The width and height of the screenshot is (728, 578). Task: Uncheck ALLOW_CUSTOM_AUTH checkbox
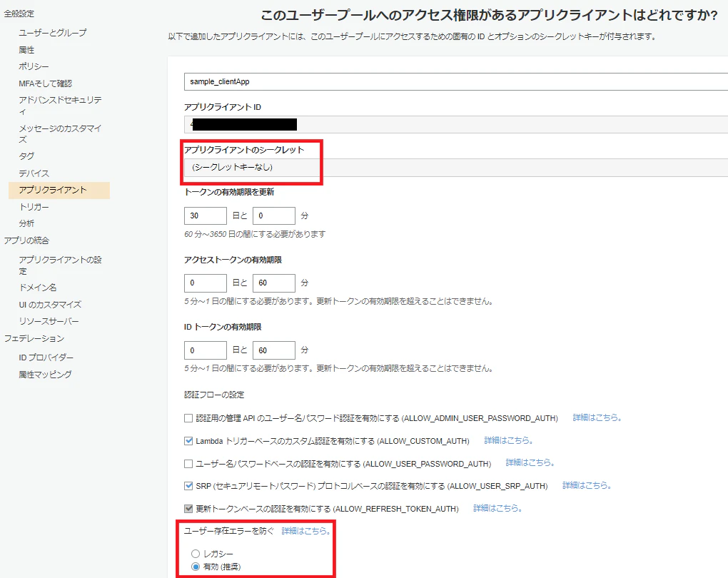tap(188, 441)
